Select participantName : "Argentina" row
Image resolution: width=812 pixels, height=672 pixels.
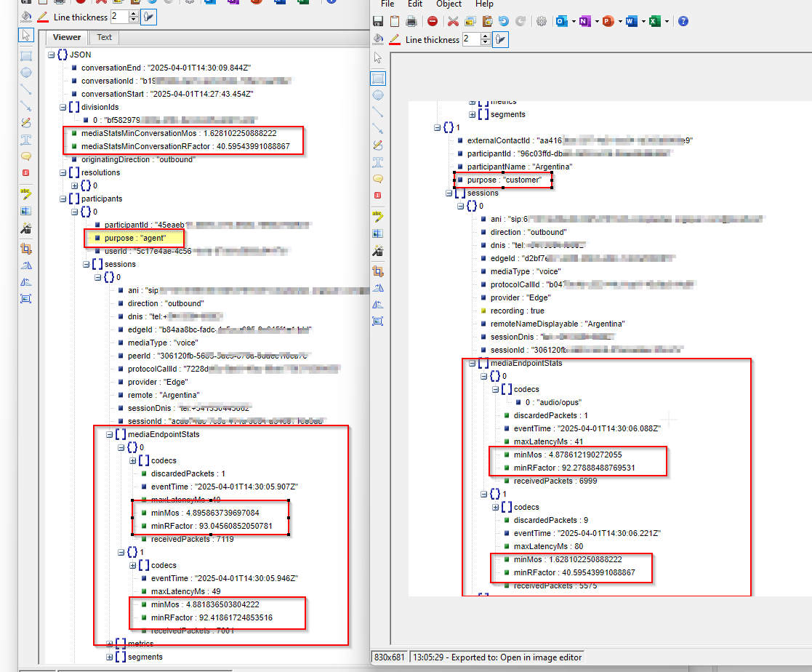520,167
